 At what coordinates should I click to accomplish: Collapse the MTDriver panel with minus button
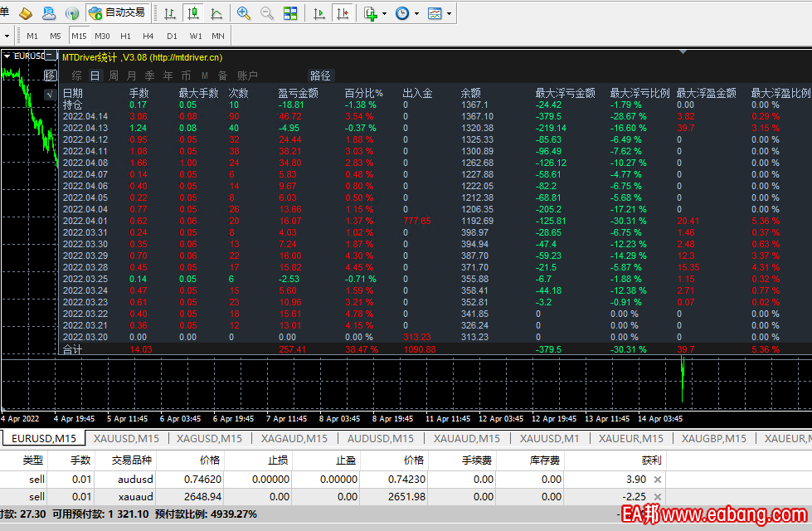[50, 56]
